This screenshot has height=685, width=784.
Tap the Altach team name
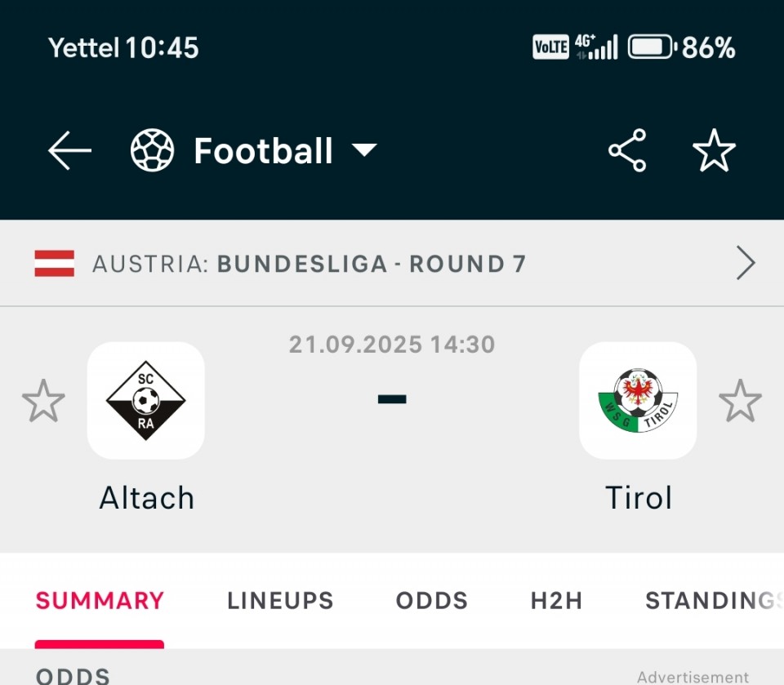[x=147, y=497]
